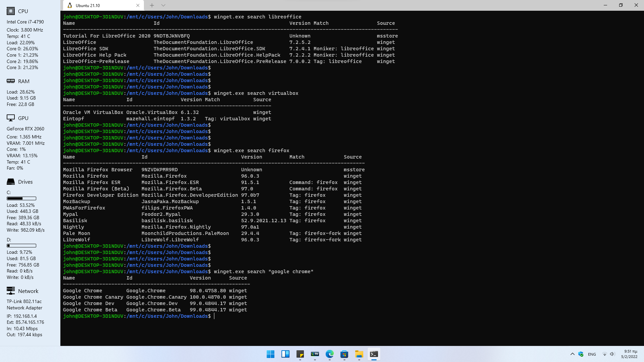The image size is (644, 362).
Task: Click the Drives icon in sidebar
Action: [x=11, y=182]
